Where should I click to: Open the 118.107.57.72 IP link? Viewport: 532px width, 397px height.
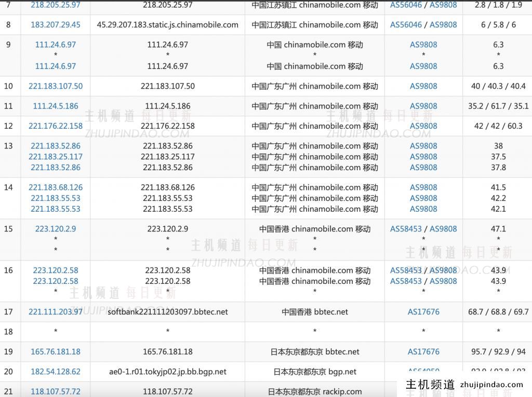coord(56,392)
